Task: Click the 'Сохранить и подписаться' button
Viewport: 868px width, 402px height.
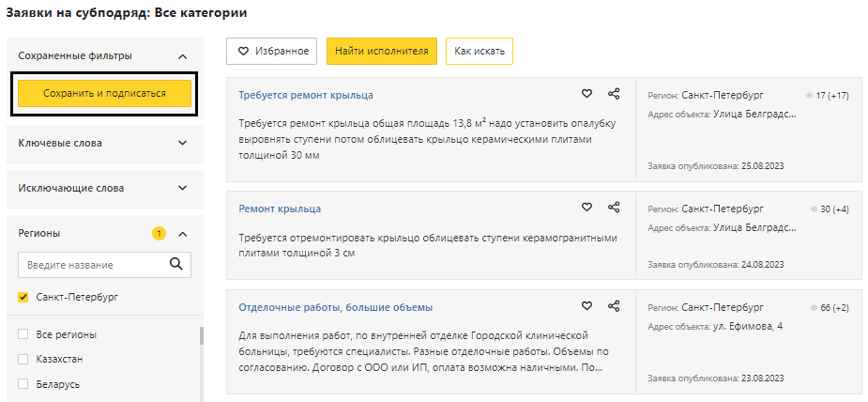Action: (104, 93)
